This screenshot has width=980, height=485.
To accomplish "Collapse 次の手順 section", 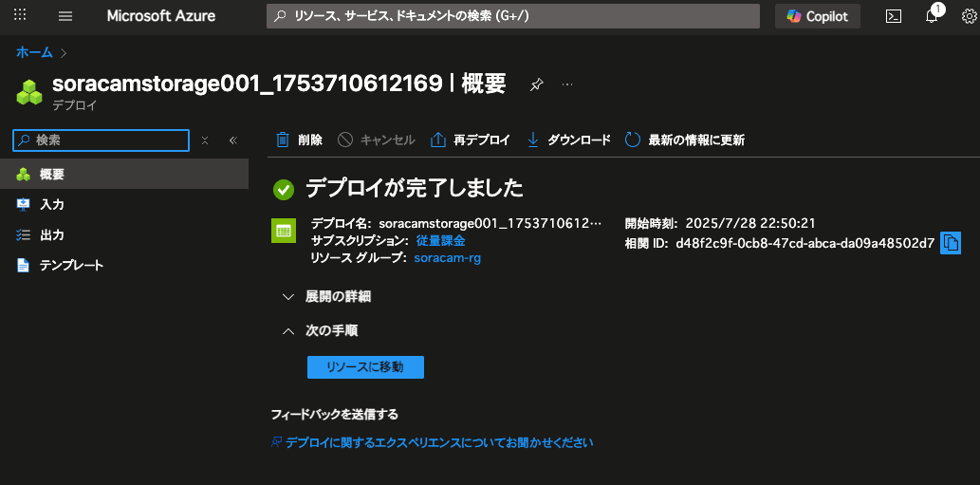I will tap(320, 331).
